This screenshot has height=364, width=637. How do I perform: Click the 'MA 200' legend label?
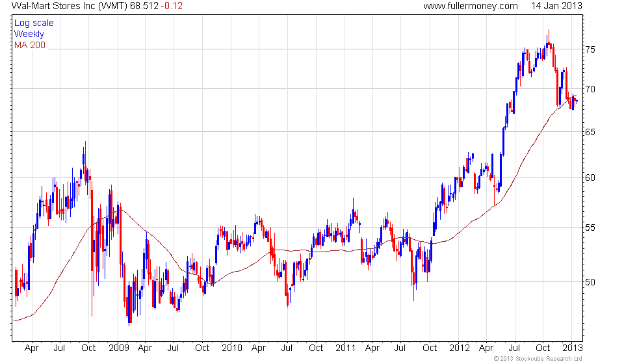(x=30, y=45)
